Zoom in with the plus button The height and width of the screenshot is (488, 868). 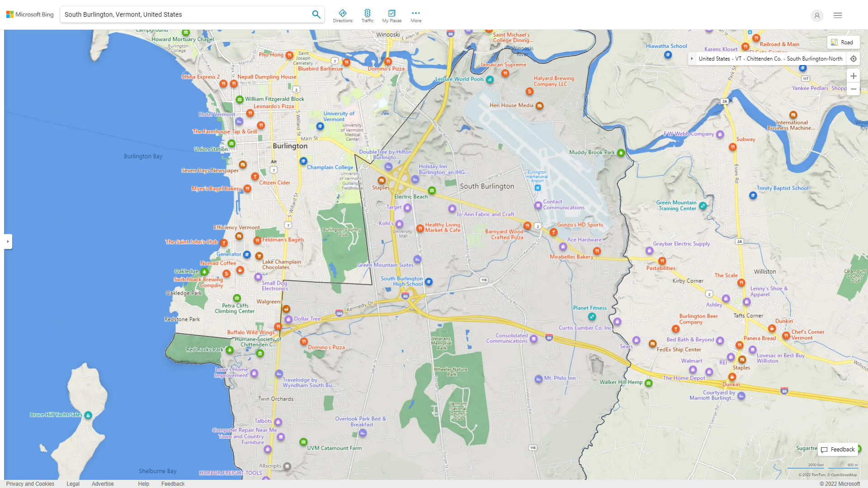click(853, 76)
